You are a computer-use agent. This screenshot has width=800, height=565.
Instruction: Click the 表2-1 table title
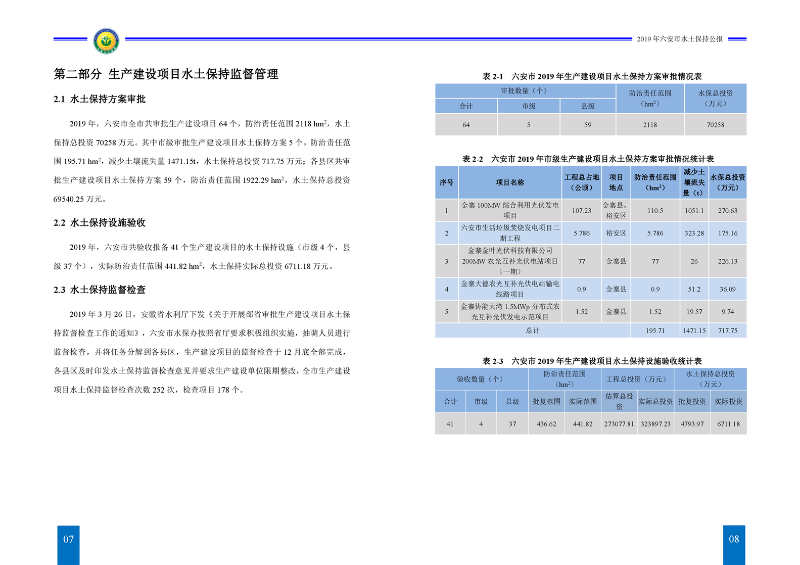pos(592,76)
